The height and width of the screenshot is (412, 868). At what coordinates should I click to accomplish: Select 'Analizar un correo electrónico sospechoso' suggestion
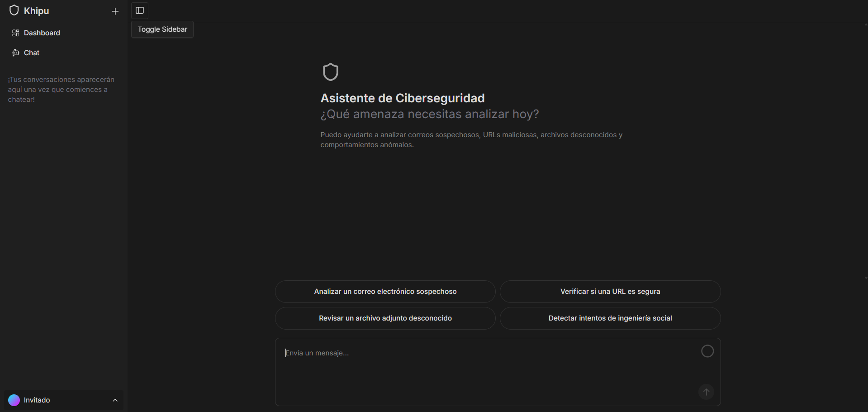[x=385, y=292]
